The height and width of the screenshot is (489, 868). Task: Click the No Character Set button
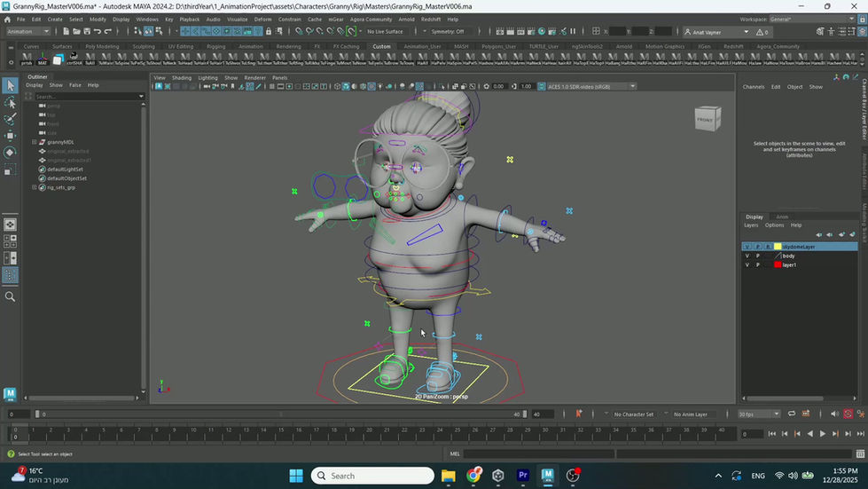(633, 414)
